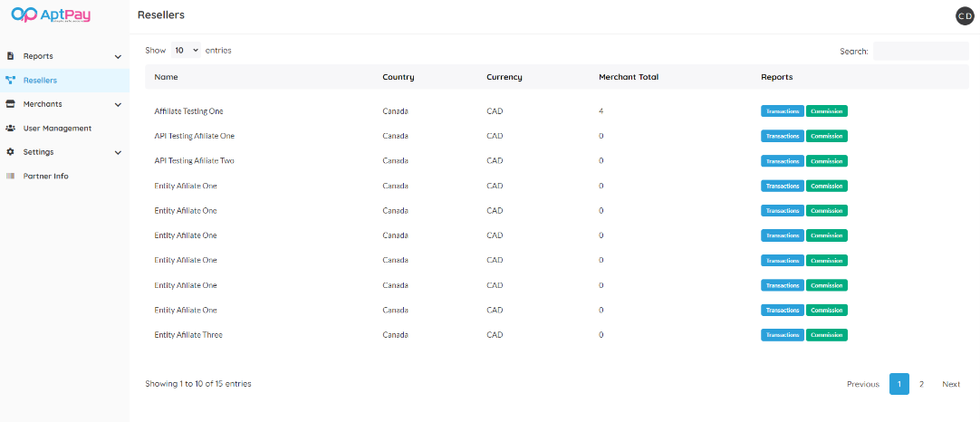Open the Show entries count dropdown

[186, 51]
